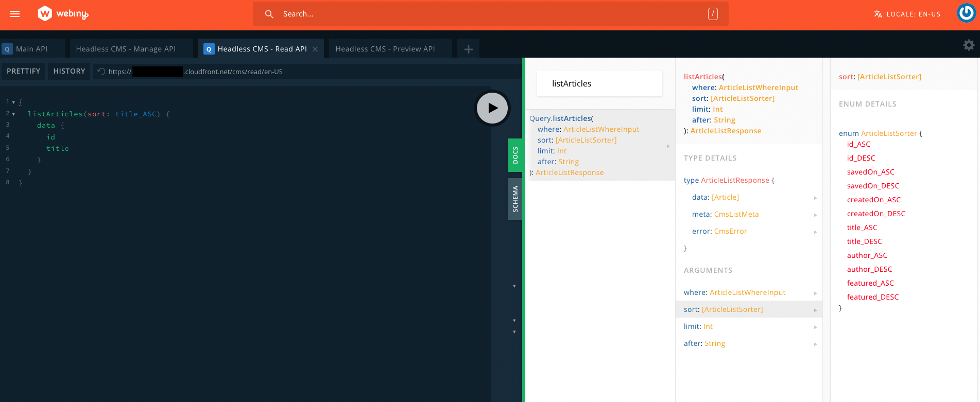Open the query HISTORY

point(69,71)
